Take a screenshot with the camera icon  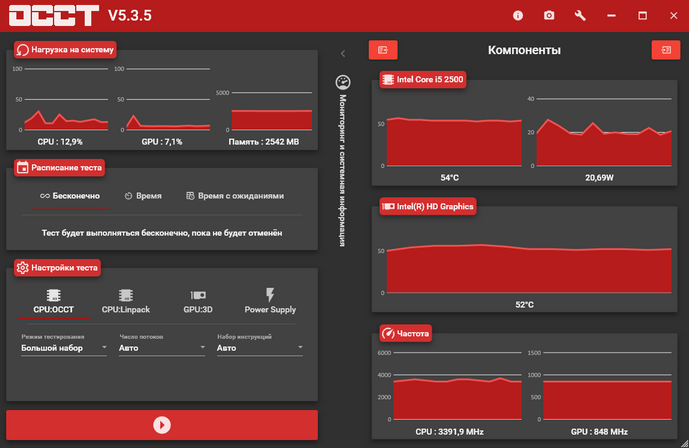point(549,16)
